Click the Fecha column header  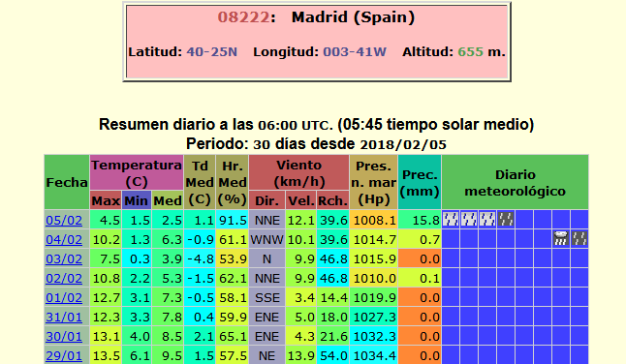[67, 182]
